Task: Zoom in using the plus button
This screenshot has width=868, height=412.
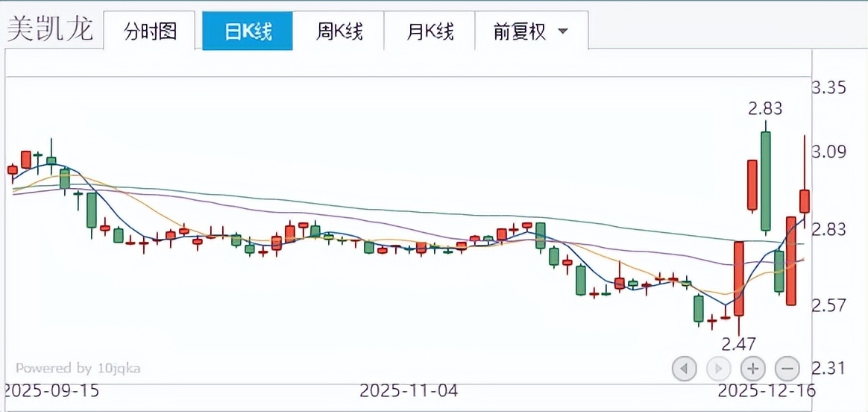Action: coord(753,368)
